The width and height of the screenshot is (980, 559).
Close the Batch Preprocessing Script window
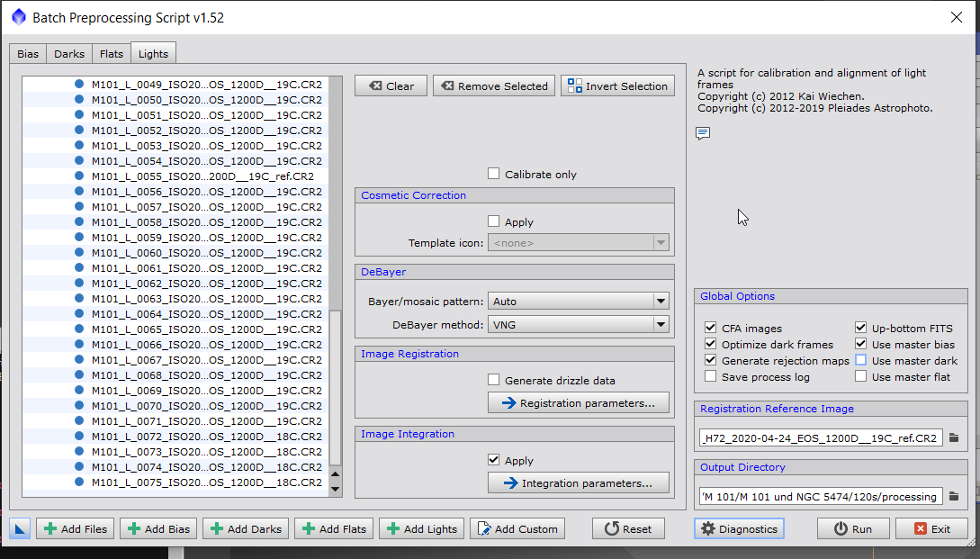pos(957,17)
